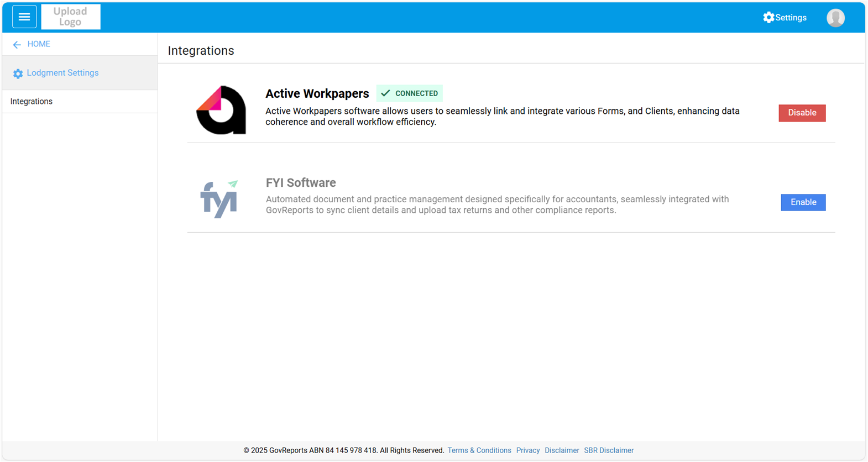Click the GovReports copyright text
The image size is (868, 462).
[344, 450]
